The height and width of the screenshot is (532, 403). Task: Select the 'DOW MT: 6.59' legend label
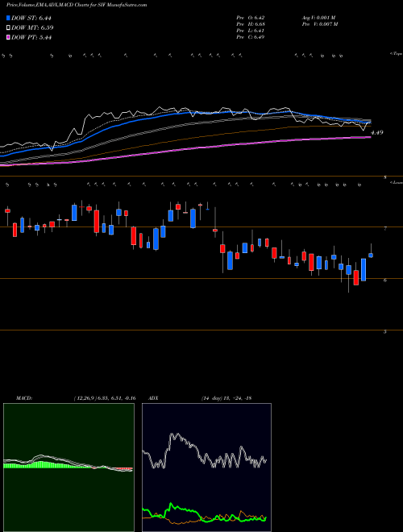click(x=32, y=27)
